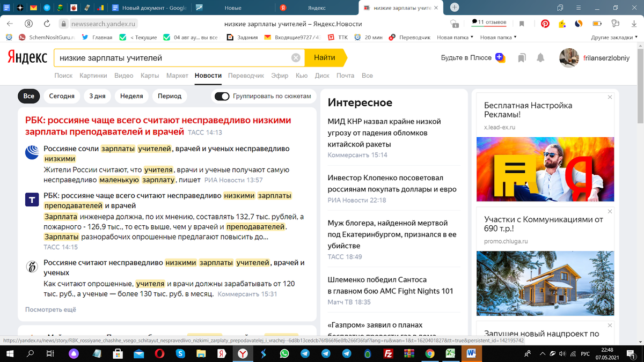Open the Alice assistant taskbar icon
The image size is (644, 362).
click(x=74, y=353)
